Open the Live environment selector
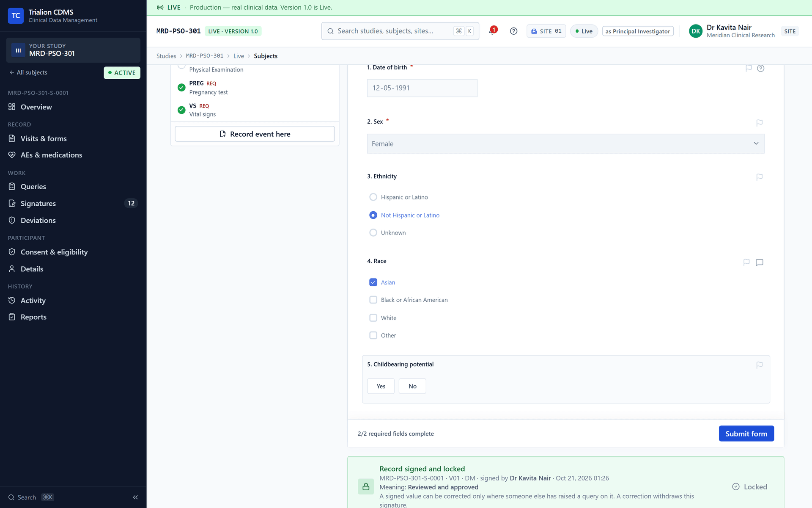Image resolution: width=812 pixels, height=508 pixels. pyautogui.click(x=584, y=31)
